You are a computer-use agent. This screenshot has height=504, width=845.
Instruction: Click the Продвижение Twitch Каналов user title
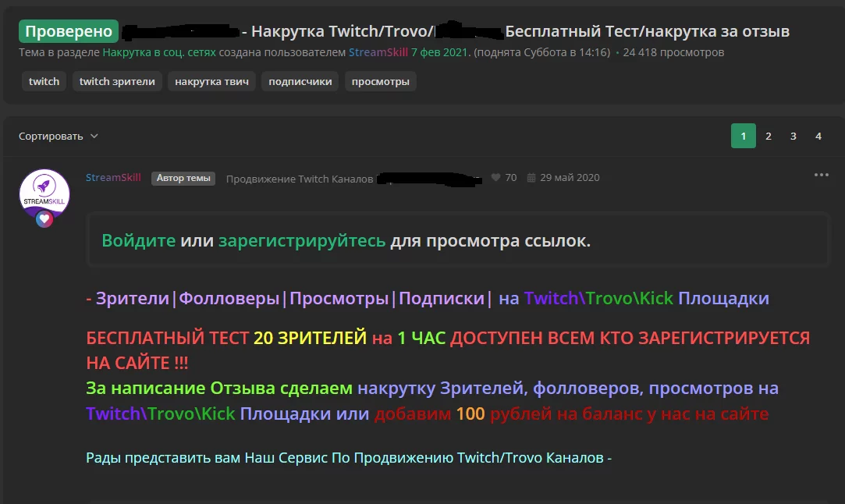click(x=300, y=179)
